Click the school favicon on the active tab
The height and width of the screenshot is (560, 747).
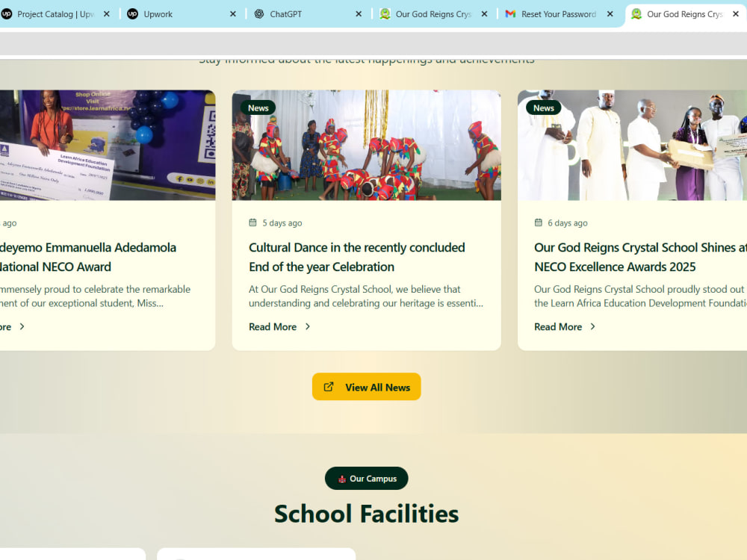point(636,14)
